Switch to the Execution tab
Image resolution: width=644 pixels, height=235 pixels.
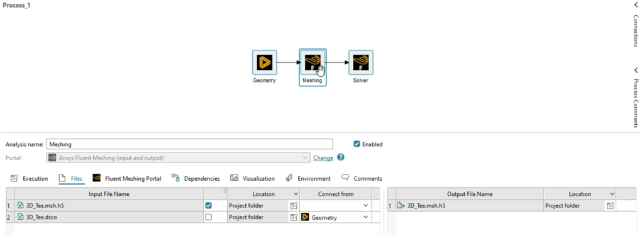click(29, 178)
